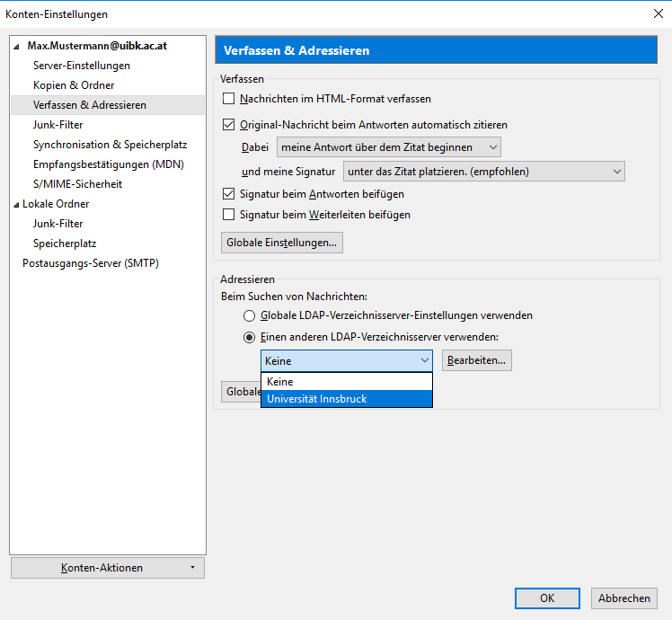Close the Konten-Einstellungen dialog window
Viewport: 672px width, 620px height.
[x=655, y=13]
